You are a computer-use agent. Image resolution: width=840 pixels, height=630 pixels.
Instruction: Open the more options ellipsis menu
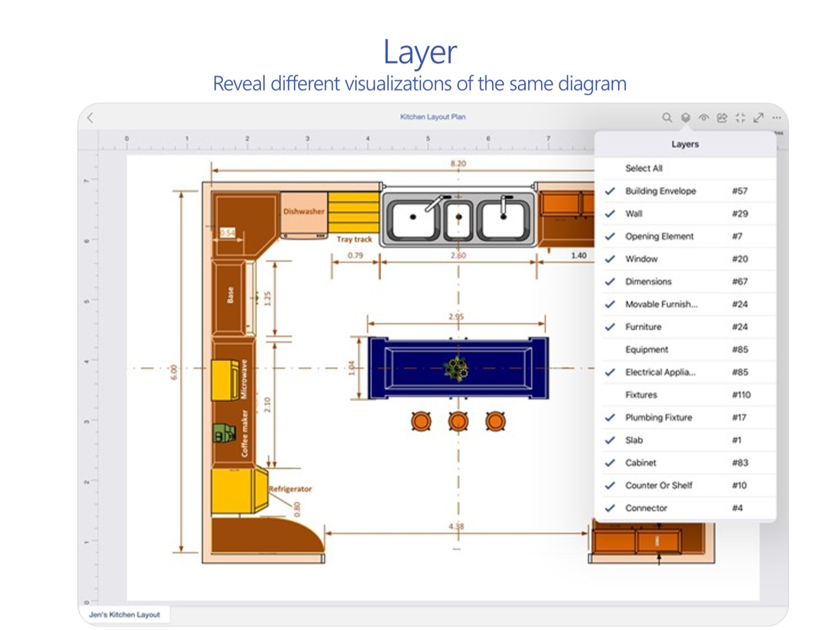point(777,118)
